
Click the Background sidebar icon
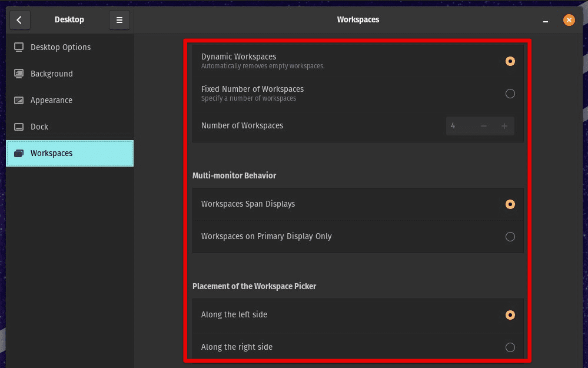coord(19,74)
